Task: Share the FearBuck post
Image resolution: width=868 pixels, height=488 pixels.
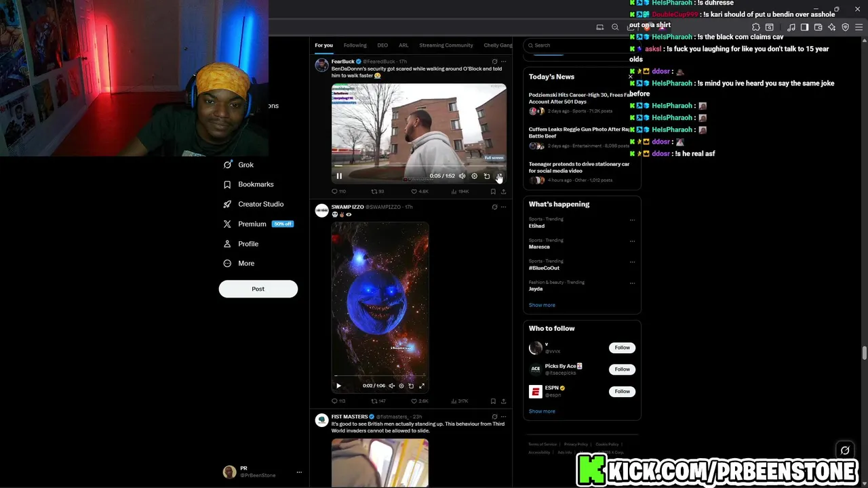Action: [x=503, y=192]
